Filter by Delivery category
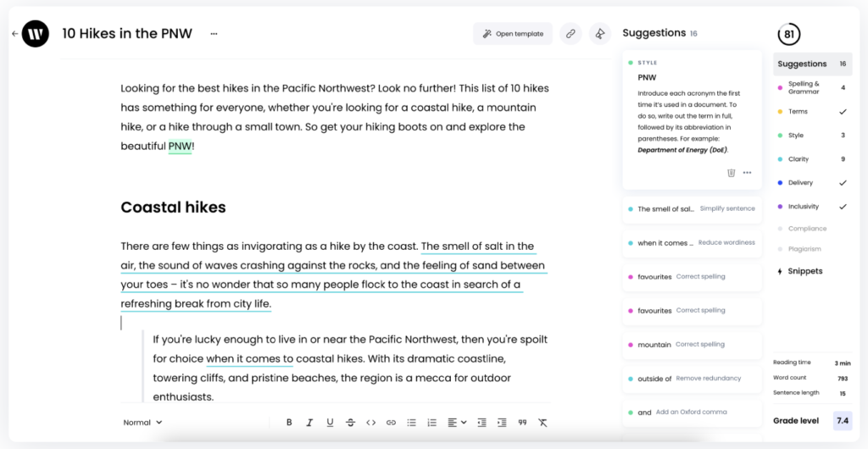The width and height of the screenshot is (868, 449). (812, 183)
